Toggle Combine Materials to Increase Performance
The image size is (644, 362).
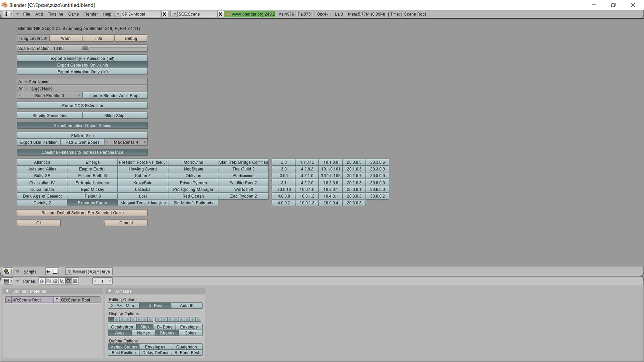(83, 152)
